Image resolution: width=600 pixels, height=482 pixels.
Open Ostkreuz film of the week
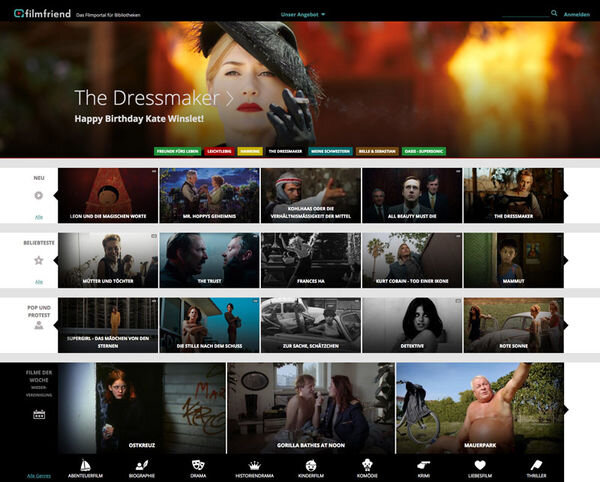[142, 408]
